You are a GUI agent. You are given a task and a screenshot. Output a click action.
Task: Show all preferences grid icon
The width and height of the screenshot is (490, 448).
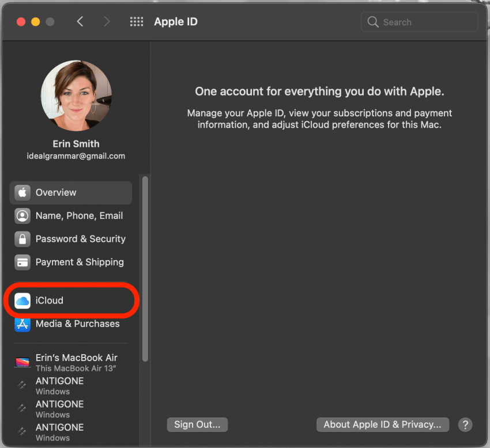pyautogui.click(x=137, y=22)
